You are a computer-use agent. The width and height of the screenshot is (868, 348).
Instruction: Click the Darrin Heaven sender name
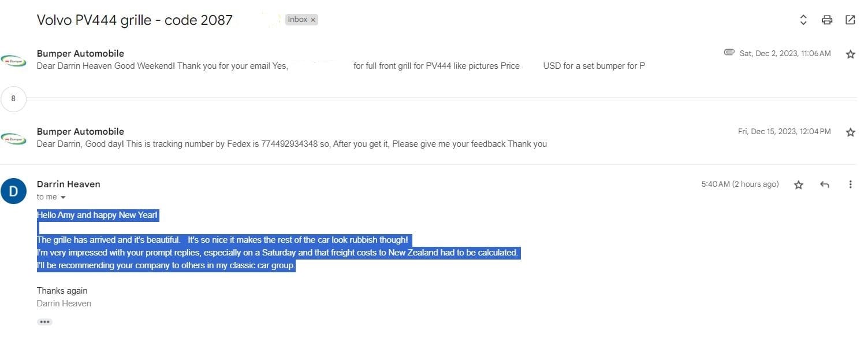pos(68,184)
